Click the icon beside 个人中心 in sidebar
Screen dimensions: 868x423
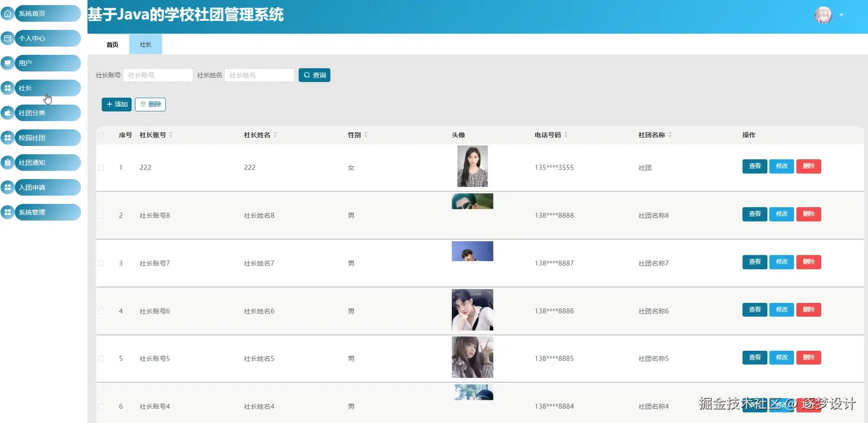click(8, 38)
